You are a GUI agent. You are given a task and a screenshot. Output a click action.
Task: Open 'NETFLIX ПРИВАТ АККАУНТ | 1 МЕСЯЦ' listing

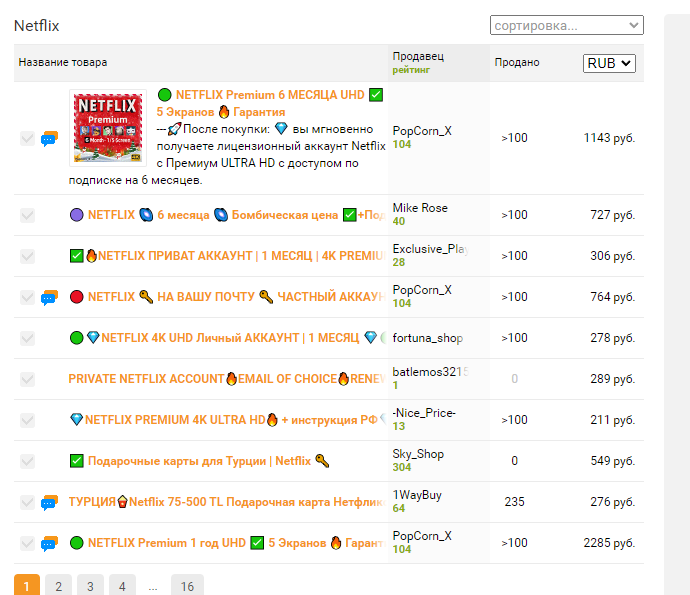(228, 256)
